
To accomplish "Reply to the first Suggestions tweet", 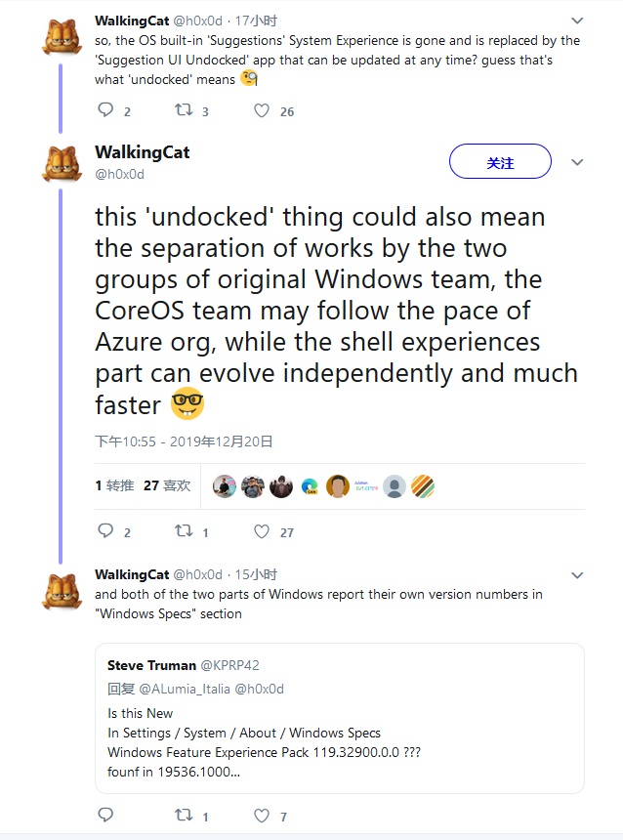I will 106,110.
